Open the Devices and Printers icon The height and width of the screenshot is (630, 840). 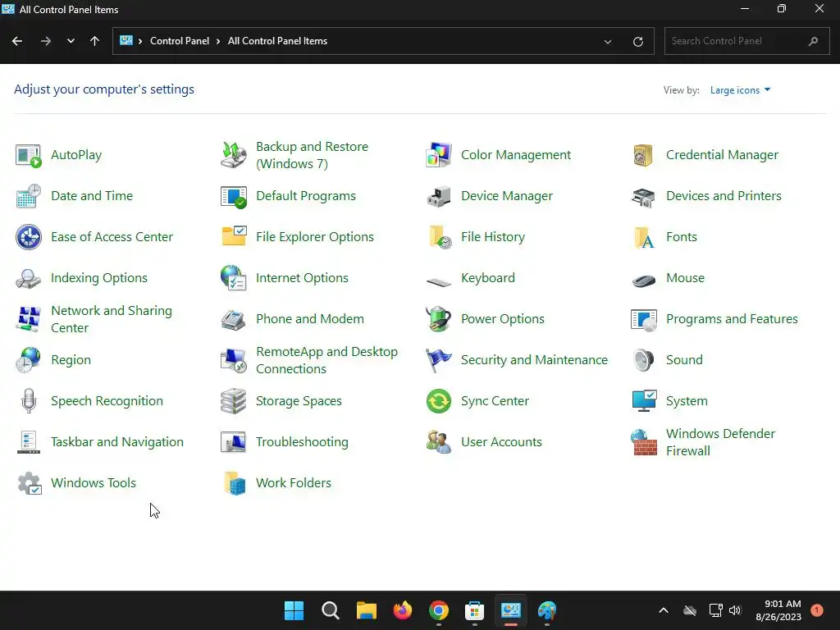click(x=643, y=196)
